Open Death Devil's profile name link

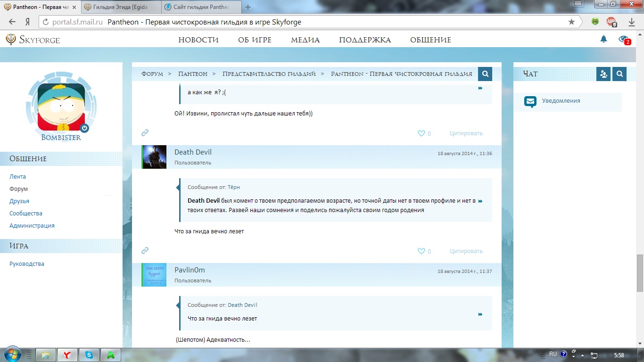(x=193, y=152)
